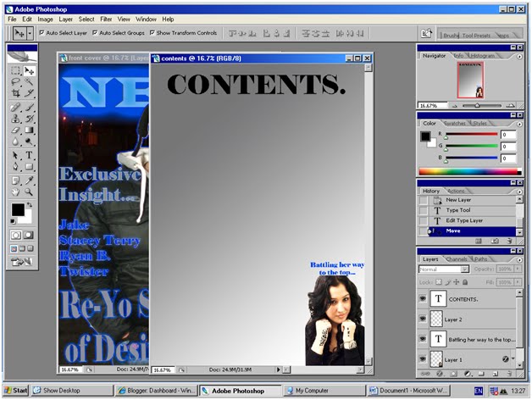Expand Layer 1 effects arrow
Screen dimensions: 532x400
513,358
